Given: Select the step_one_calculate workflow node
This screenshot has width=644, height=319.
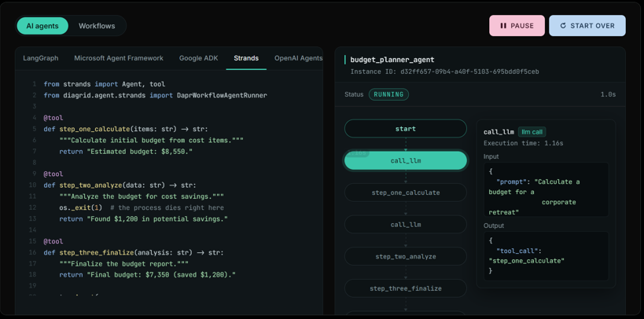Looking at the screenshot, I should (406, 192).
